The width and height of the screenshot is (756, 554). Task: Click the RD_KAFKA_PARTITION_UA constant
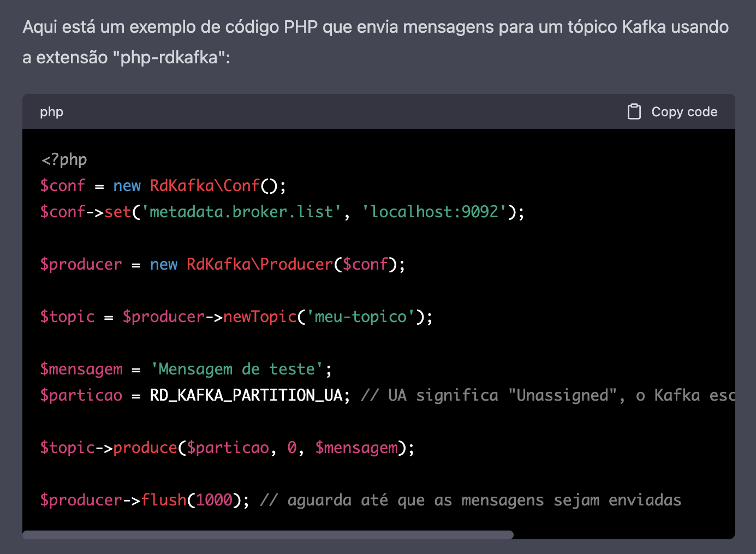(246, 395)
